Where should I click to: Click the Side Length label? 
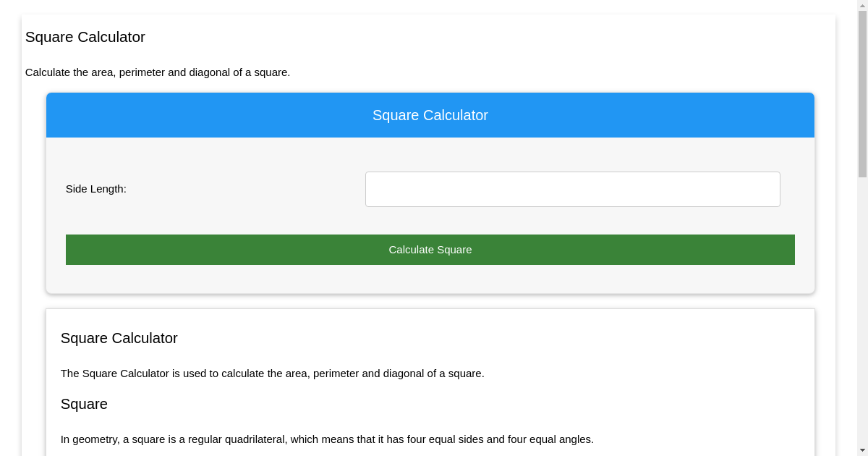pyautogui.click(x=95, y=189)
